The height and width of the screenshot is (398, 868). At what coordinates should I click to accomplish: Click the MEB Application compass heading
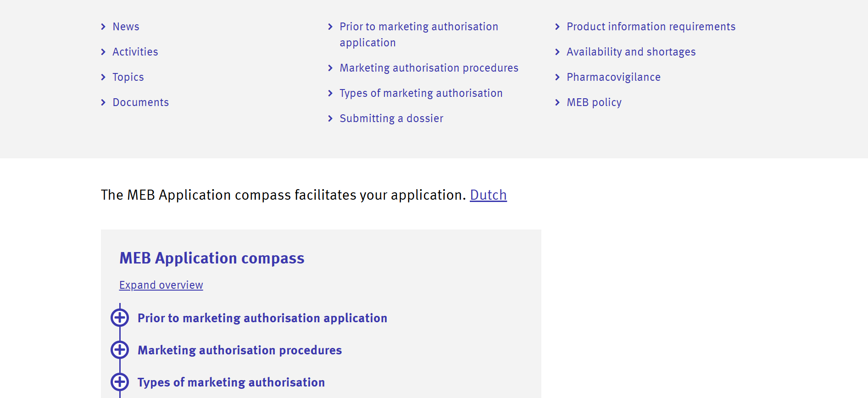coord(211,258)
